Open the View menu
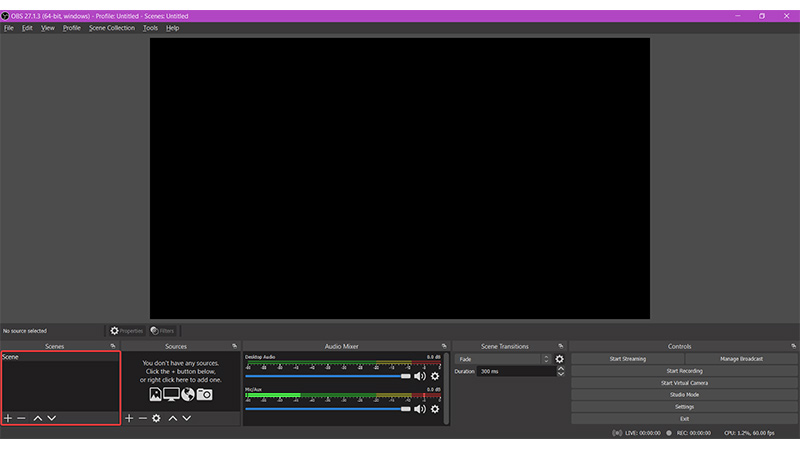 [x=47, y=28]
